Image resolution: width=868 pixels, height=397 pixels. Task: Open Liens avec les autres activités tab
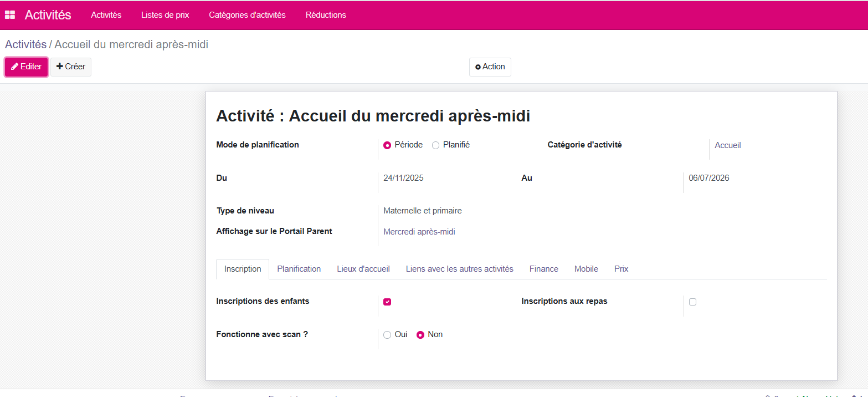[459, 269]
